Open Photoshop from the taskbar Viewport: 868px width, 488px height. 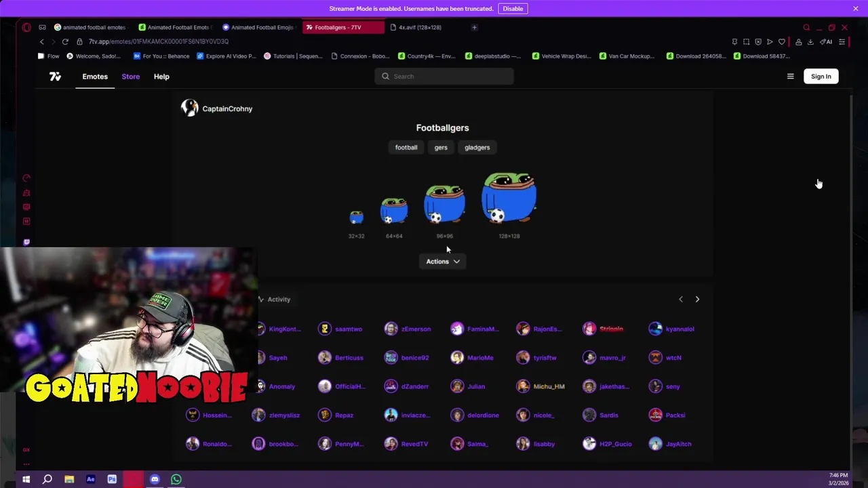point(112,479)
